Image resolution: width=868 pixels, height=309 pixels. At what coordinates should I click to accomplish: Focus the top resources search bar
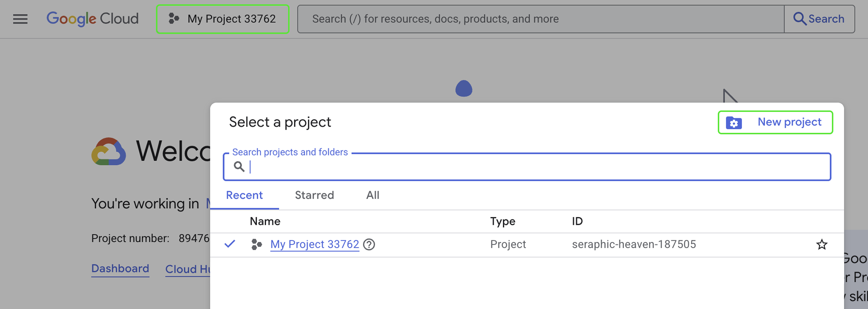pyautogui.click(x=541, y=19)
